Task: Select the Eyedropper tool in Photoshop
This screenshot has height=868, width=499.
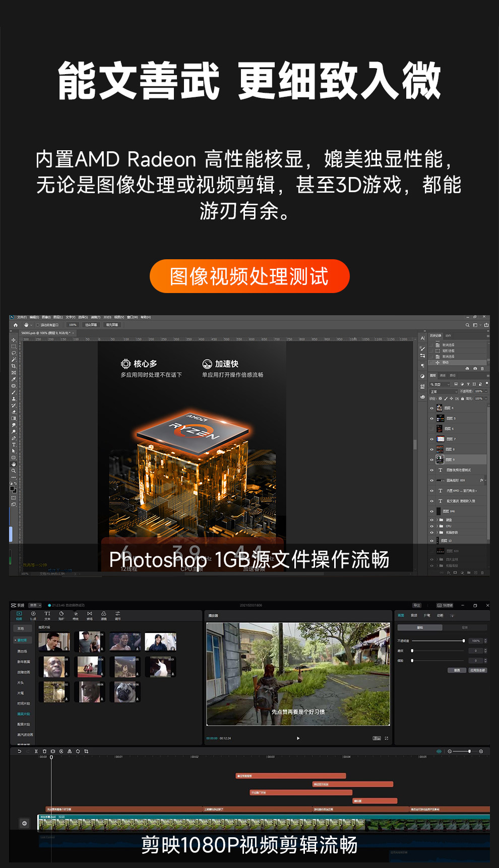Action: (x=14, y=379)
